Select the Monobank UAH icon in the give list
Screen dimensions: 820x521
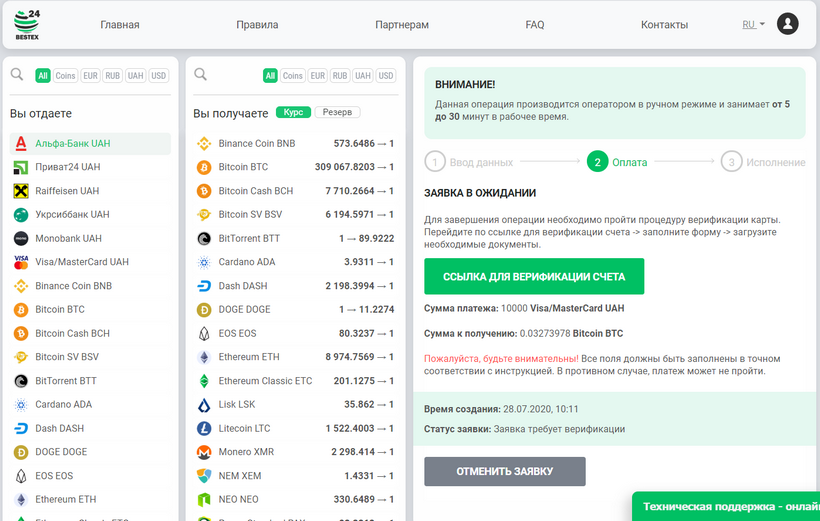pos(20,238)
